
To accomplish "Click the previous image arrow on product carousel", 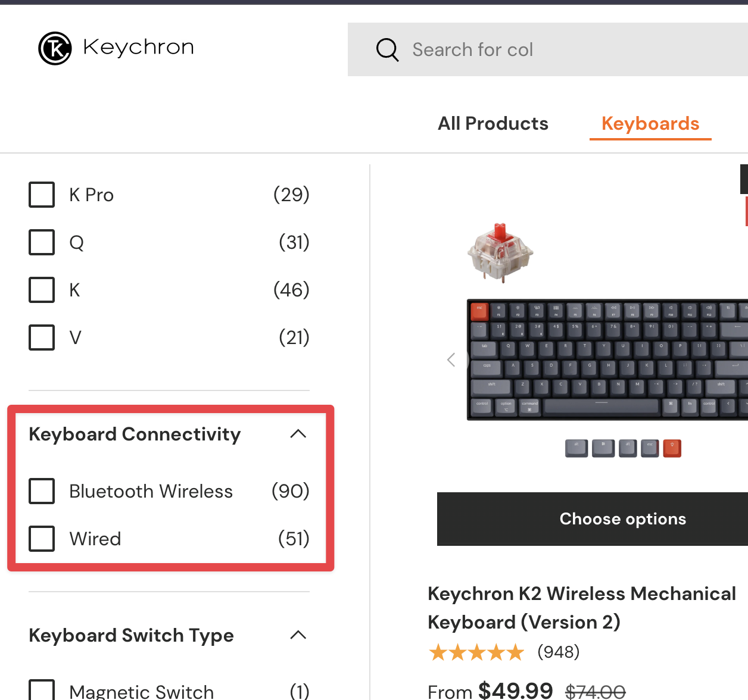I will [451, 360].
